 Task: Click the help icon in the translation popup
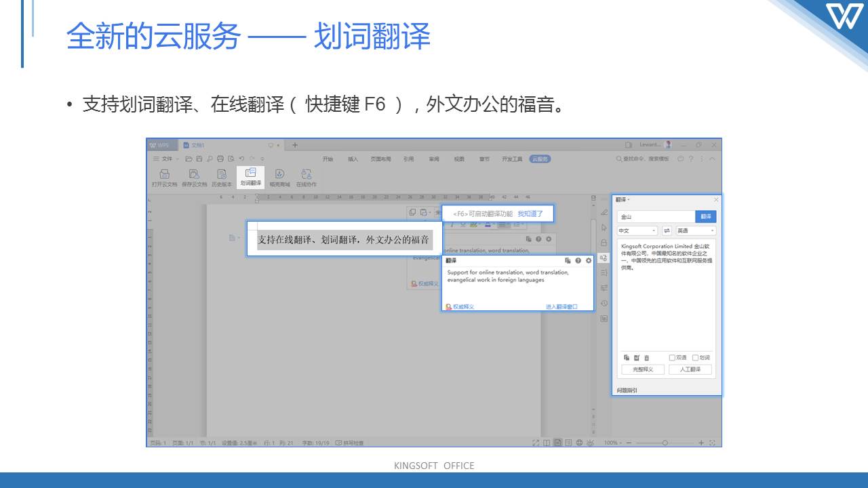(578, 260)
